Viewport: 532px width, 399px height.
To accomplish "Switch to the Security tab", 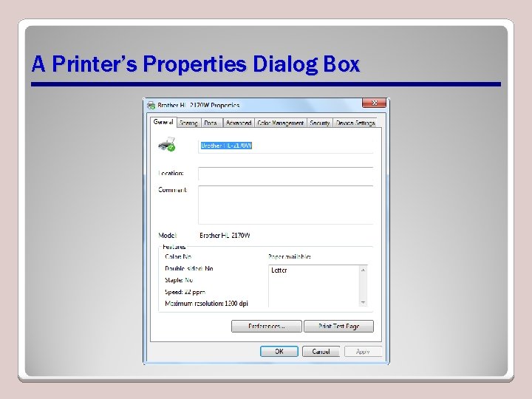I will coord(320,123).
